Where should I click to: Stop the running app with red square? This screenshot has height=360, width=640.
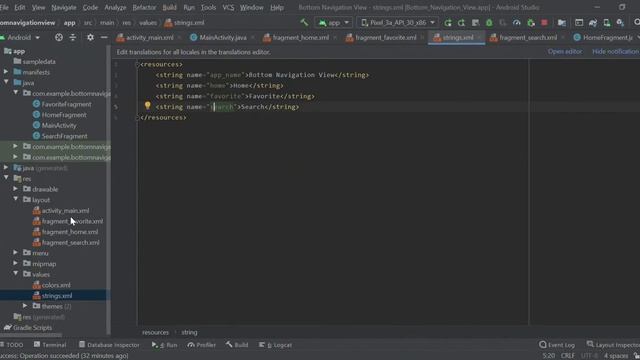point(544,23)
